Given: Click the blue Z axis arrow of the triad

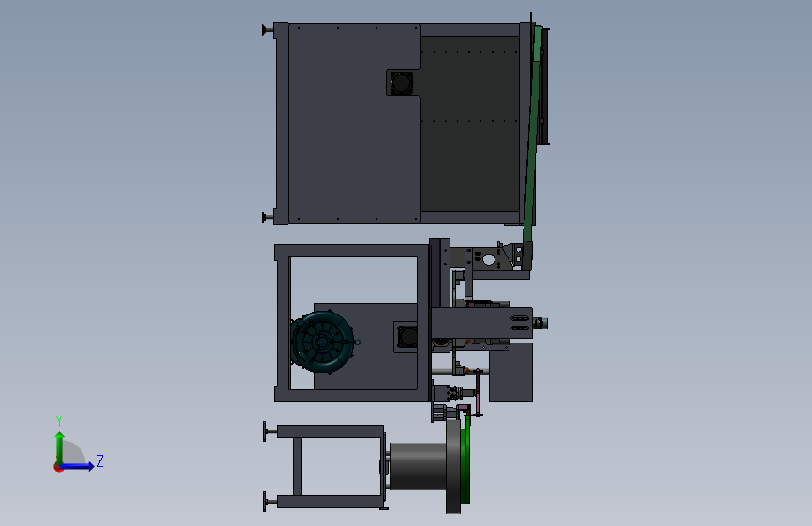Looking at the screenshot, I should click(78, 466).
